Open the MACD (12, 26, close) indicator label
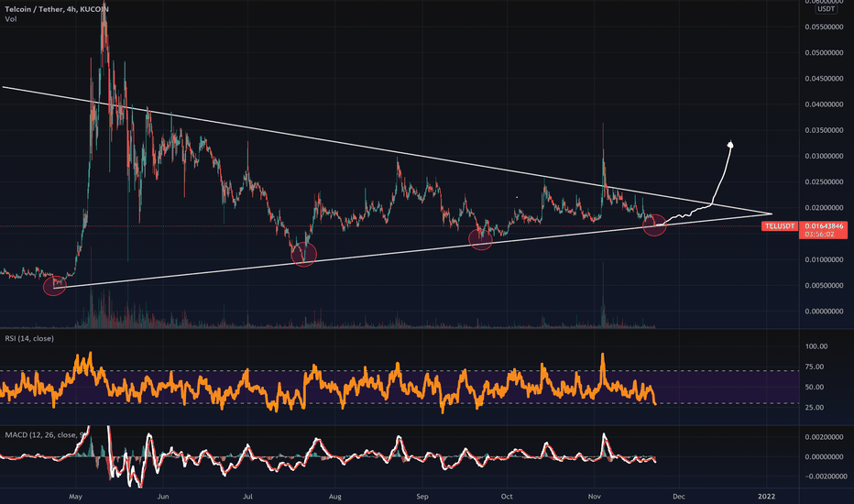This screenshot has width=854, height=504. (x=46, y=434)
